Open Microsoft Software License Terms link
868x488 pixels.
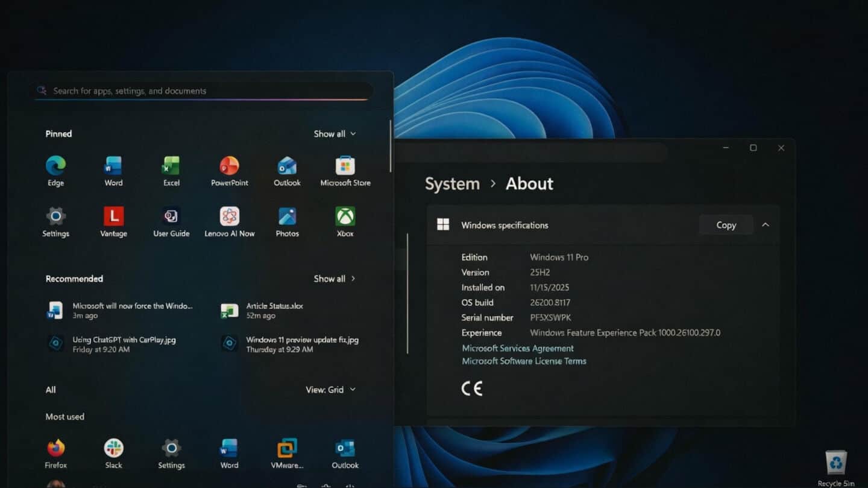(x=524, y=361)
